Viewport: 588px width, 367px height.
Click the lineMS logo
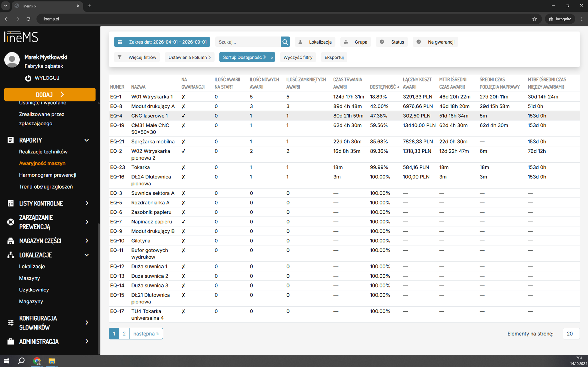(21, 37)
